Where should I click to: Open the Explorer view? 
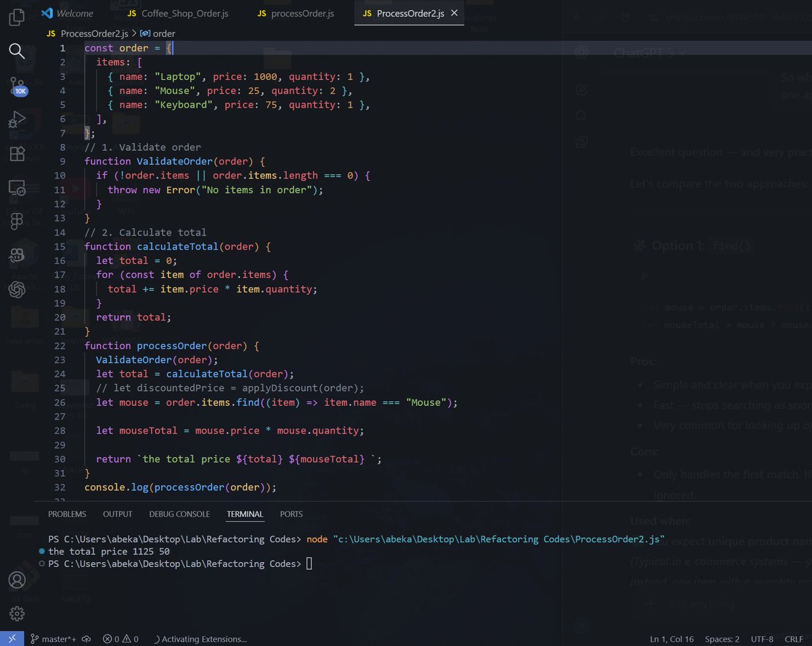[x=16, y=17]
